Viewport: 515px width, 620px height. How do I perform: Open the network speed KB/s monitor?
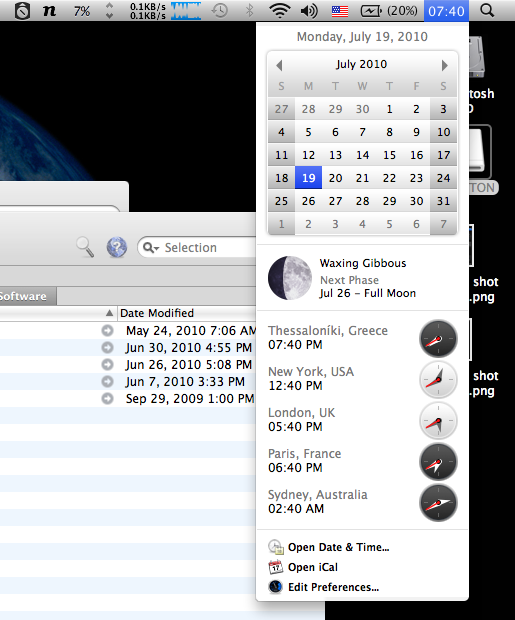pyautogui.click(x=148, y=11)
